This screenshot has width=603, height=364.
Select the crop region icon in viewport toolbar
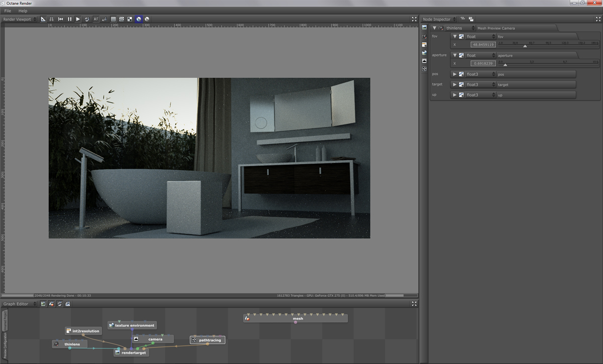click(51, 19)
